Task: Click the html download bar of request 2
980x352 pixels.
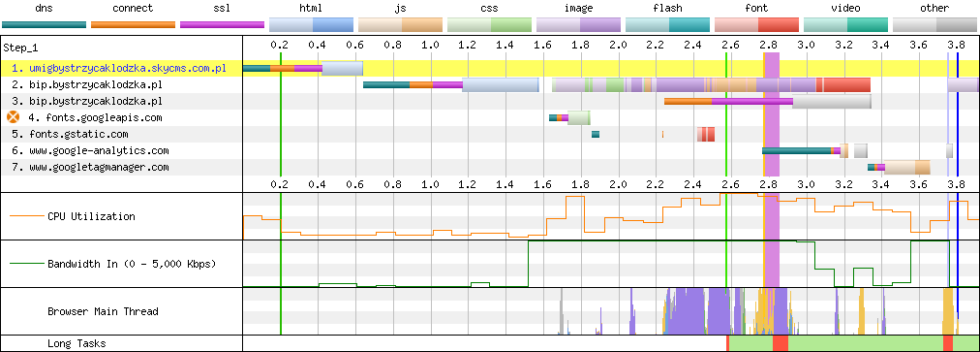Action: point(501,84)
